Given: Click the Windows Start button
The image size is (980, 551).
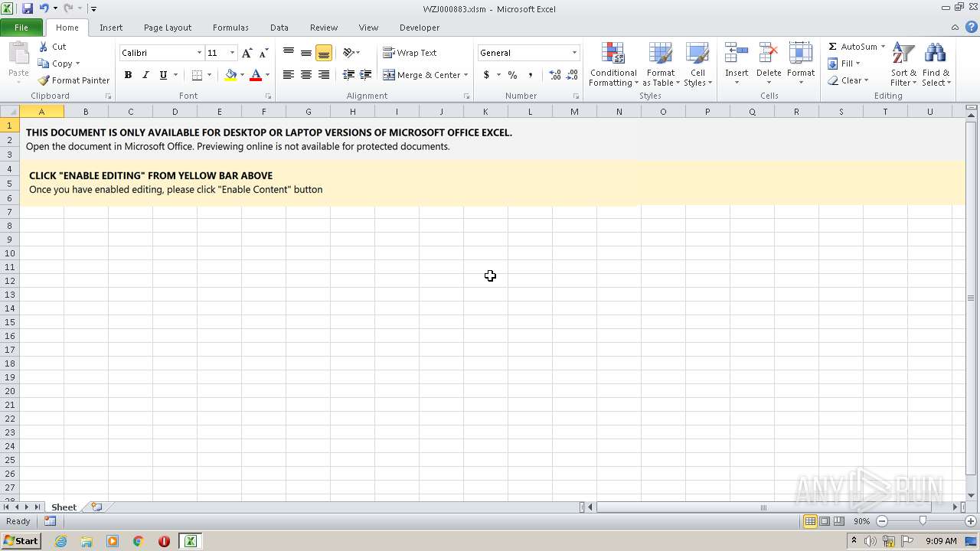Looking at the screenshot, I should tap(21, 541).
